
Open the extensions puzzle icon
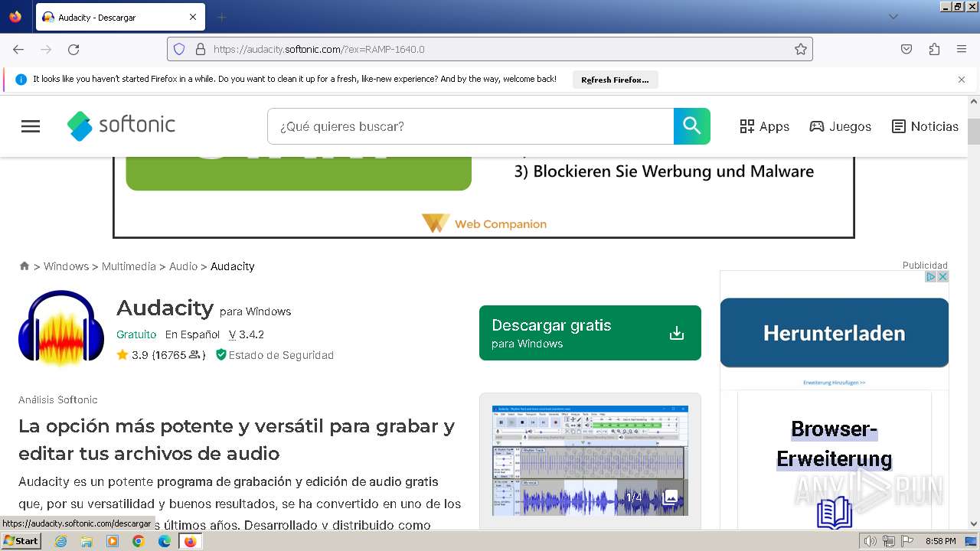click(934, 49)
